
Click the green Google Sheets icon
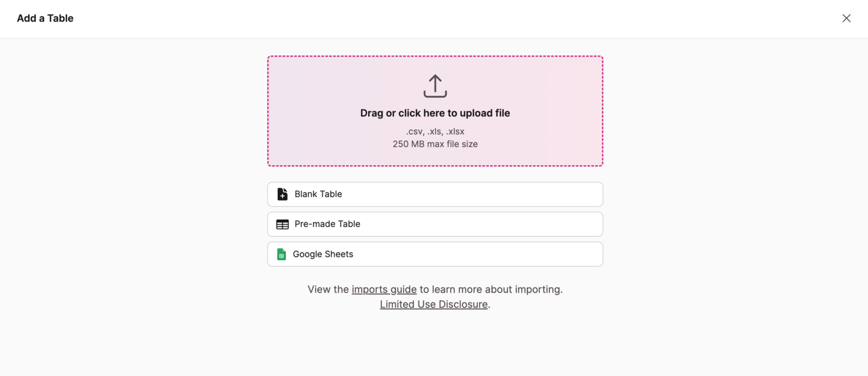point(281,254)
